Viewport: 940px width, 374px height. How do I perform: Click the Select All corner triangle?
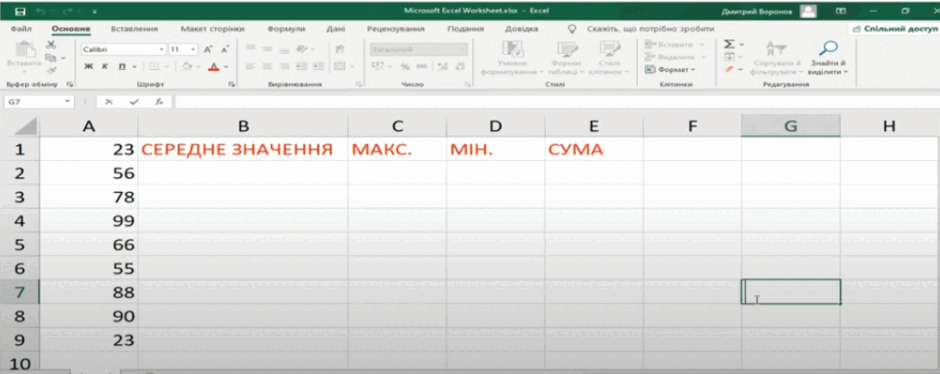point(26,126)
